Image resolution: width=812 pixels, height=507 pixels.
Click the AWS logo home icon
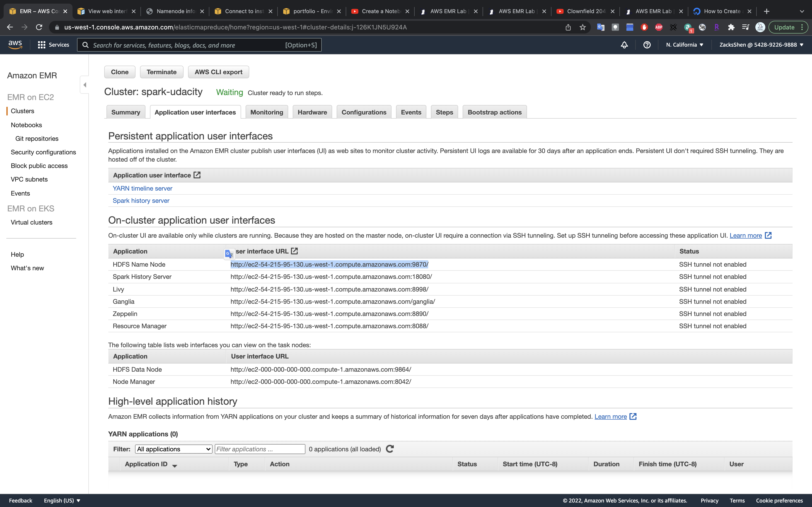pos(15,45)
